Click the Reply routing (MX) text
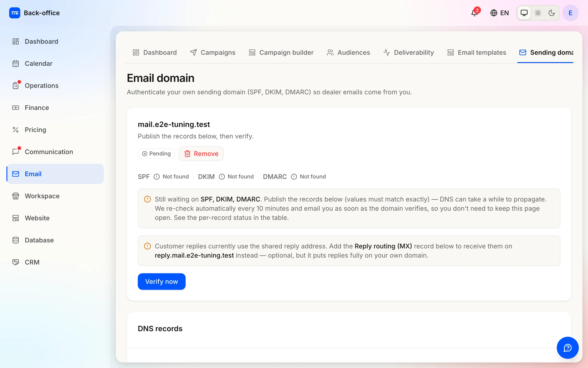 pyautogui.click(x=383, y=246)
